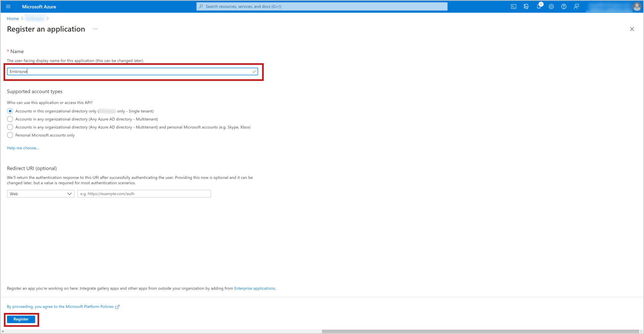Click the Register button

(21, 319)
